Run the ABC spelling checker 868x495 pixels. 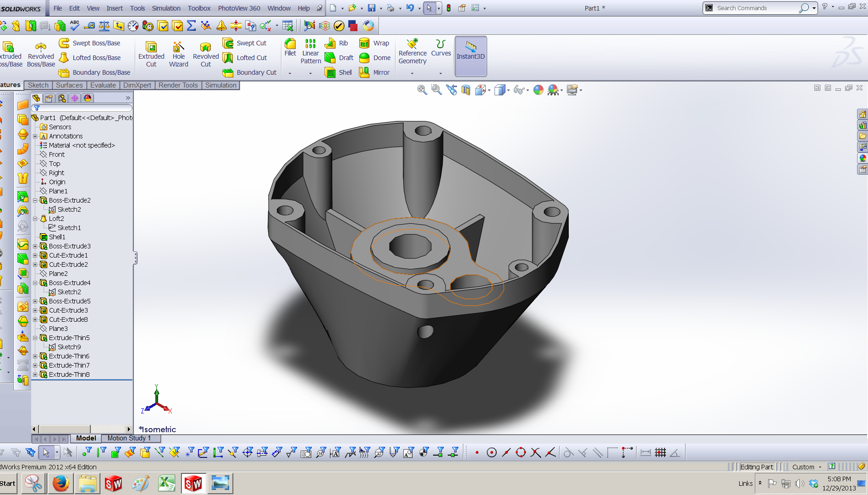[75, 26]
